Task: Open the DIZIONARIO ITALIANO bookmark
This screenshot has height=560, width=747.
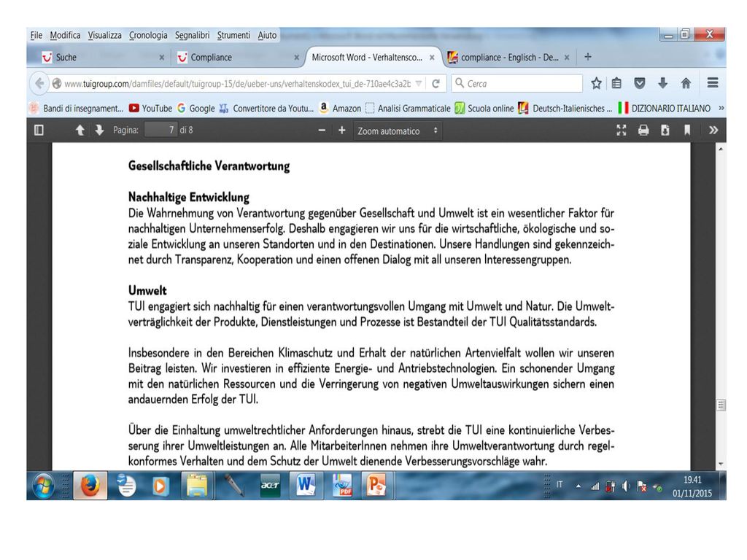Action: point(664,109)
